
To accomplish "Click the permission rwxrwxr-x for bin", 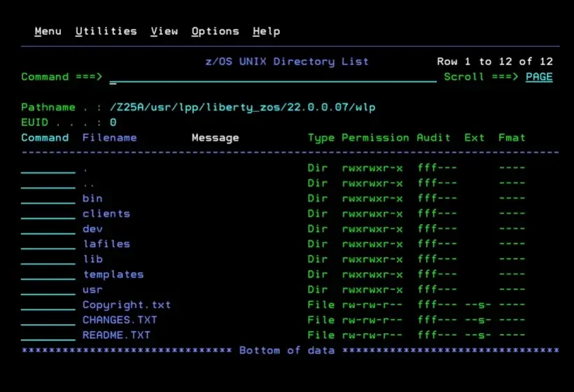I will click(x=372, y=199).
